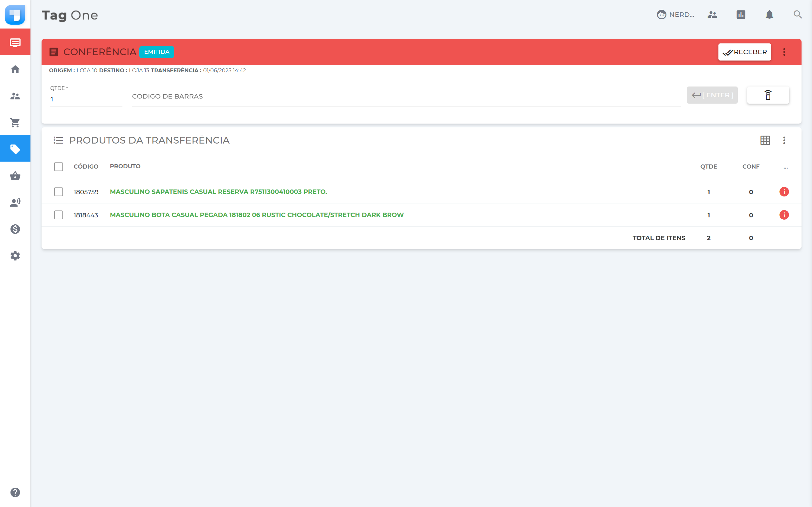This screenshot has width=812, height=507.
Task: Click red info icon for product 1818443
Action: pyautogui.click(x=784, y=215)
